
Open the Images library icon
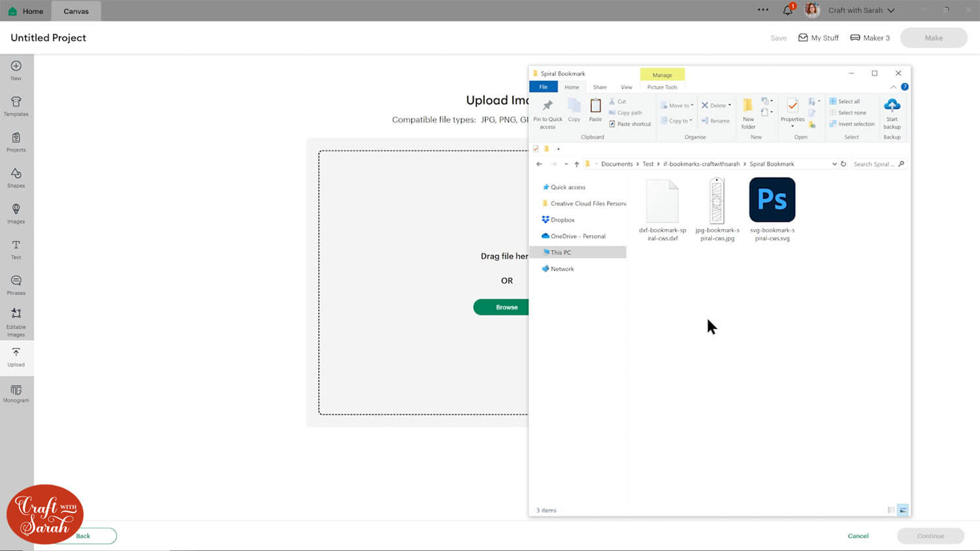(16, 213)
